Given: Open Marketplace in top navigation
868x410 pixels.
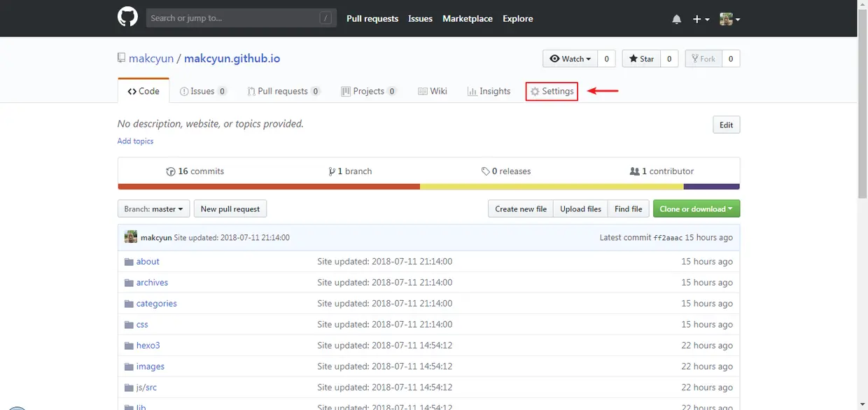Looking at the screenshot, I should (x=468, y=19).
